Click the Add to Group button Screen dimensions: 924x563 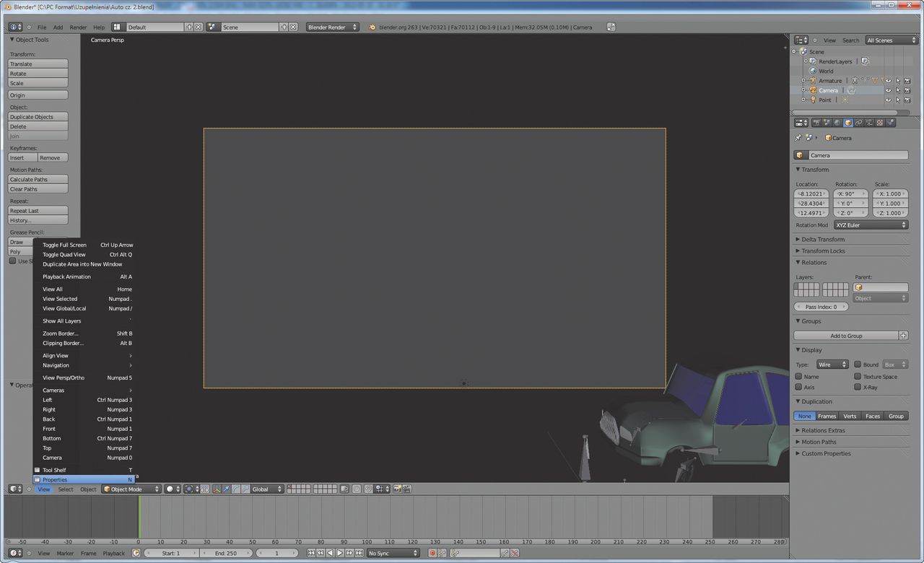click(x=846, y=336)
